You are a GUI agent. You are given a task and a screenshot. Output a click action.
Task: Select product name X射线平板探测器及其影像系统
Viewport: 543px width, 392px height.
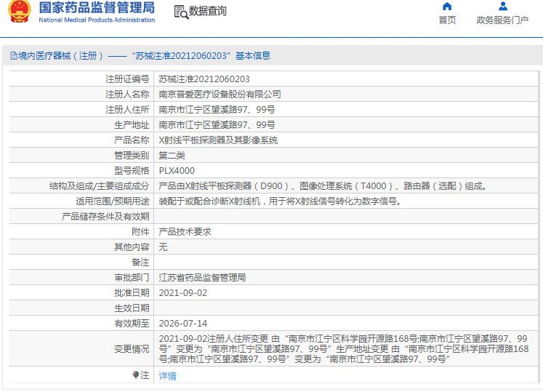(218, 140)
